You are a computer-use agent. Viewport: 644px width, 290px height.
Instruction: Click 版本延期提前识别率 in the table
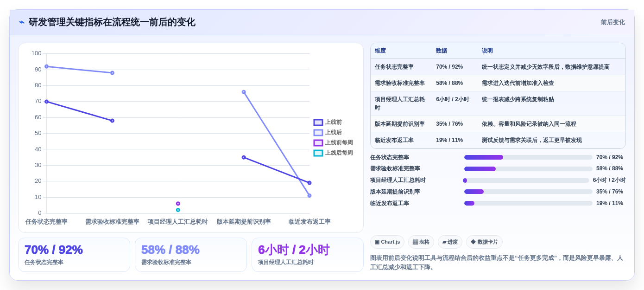click(x=400, y=124)
